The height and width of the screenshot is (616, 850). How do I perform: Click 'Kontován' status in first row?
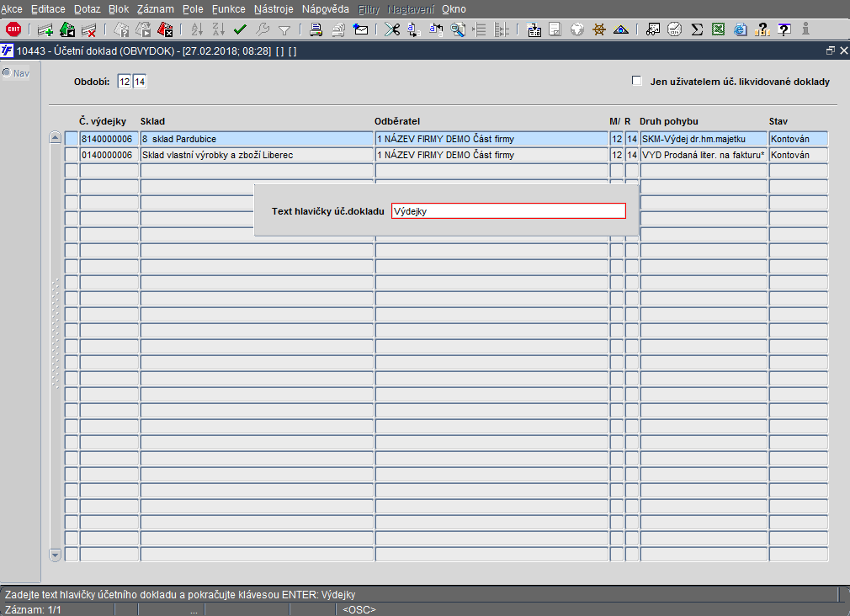pyautogui.click(x=799, y=139)
